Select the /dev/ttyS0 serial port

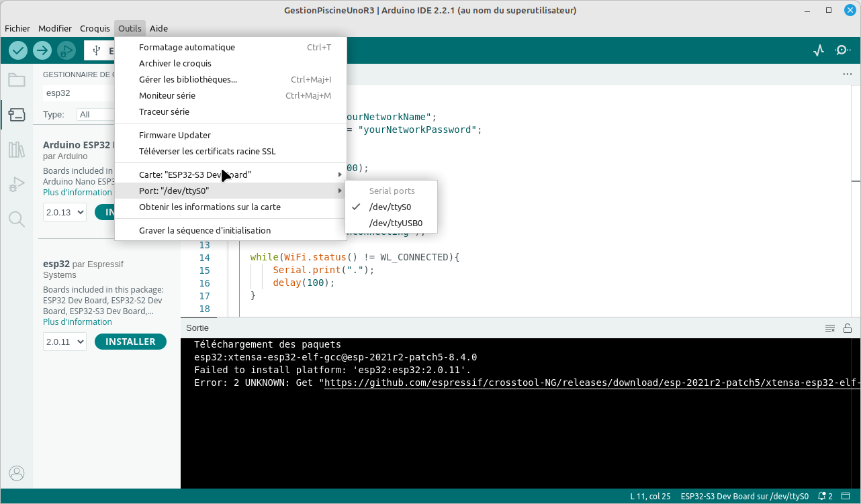391,207
